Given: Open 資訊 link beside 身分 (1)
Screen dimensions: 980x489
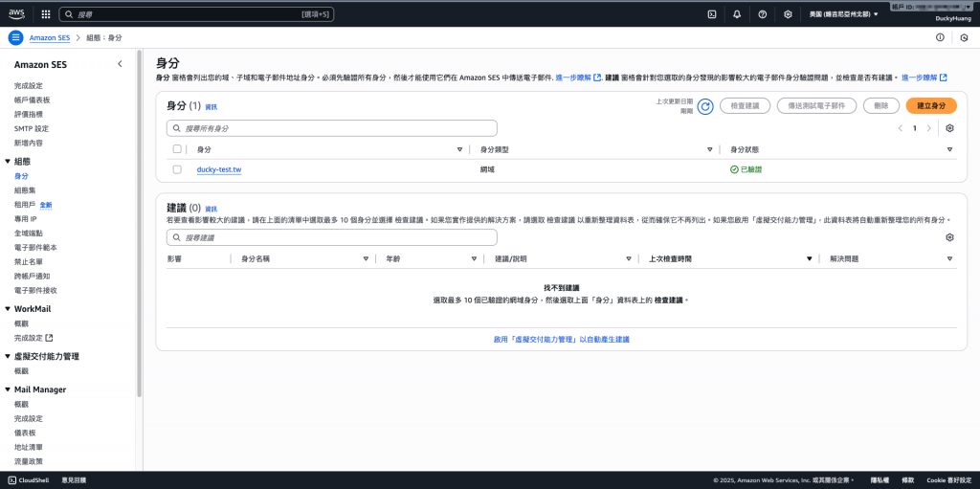Looking at the screenshot, I should 212,107.
